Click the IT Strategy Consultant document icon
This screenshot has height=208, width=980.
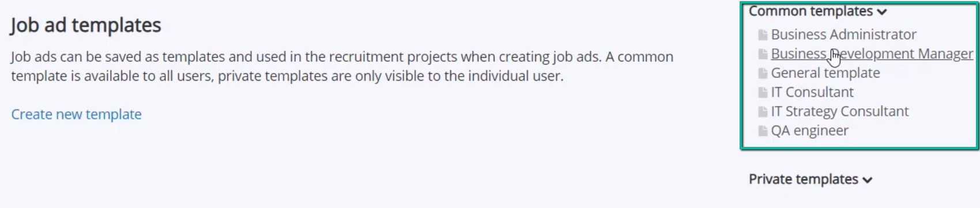point(763,112)
